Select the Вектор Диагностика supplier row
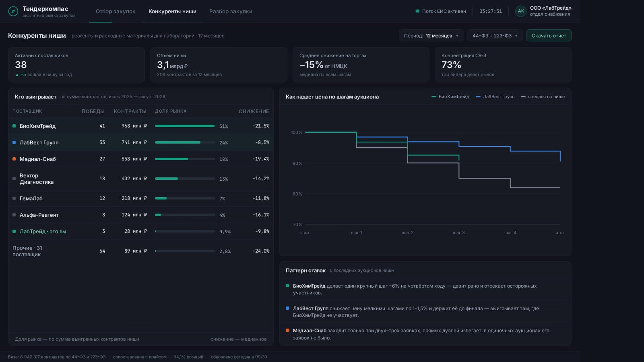 click(141, 179)
